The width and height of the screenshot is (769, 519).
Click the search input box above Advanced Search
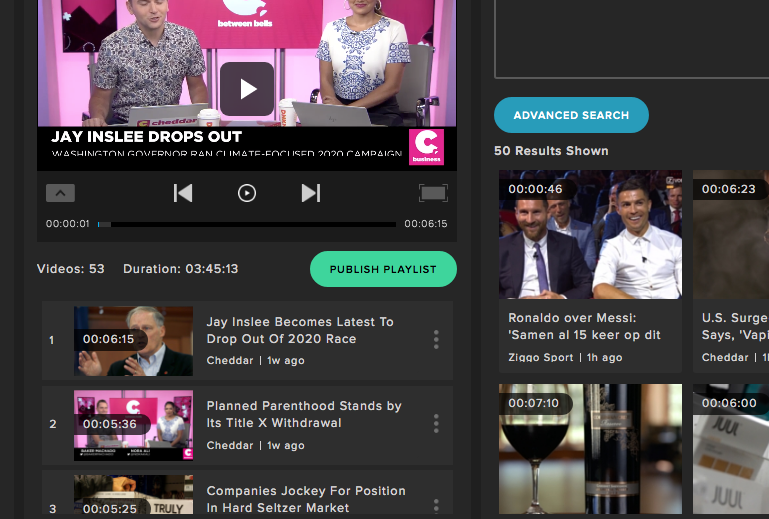(632, 39)
